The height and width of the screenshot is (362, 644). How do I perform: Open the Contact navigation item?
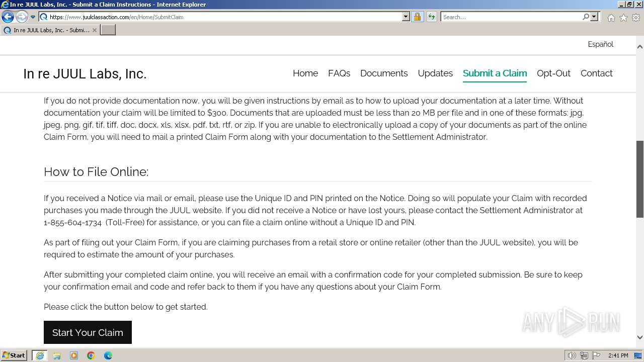point(596,73)
